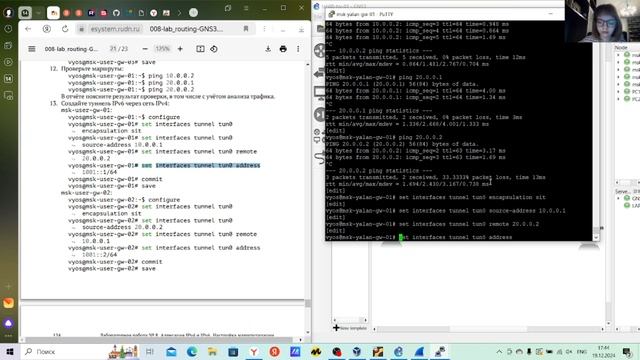Click New template in GNS3
640x360 pixels.
[x=350, y=328]
